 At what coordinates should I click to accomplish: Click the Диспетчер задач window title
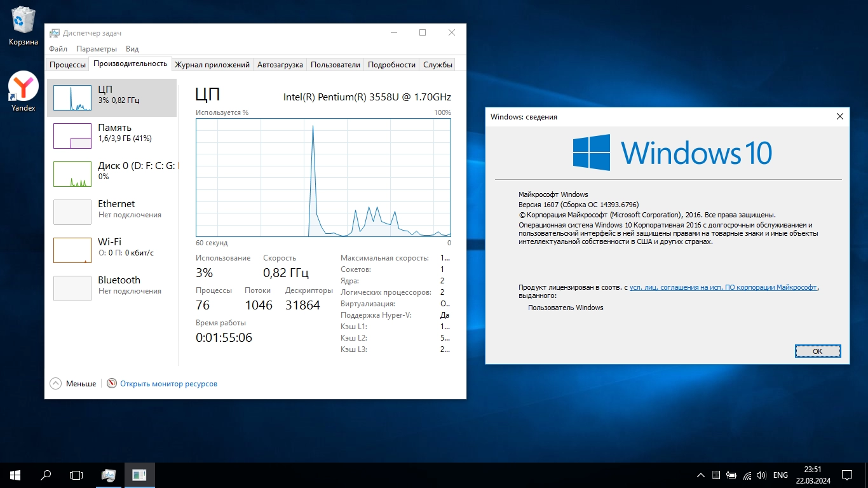click(x=92, y=33)
